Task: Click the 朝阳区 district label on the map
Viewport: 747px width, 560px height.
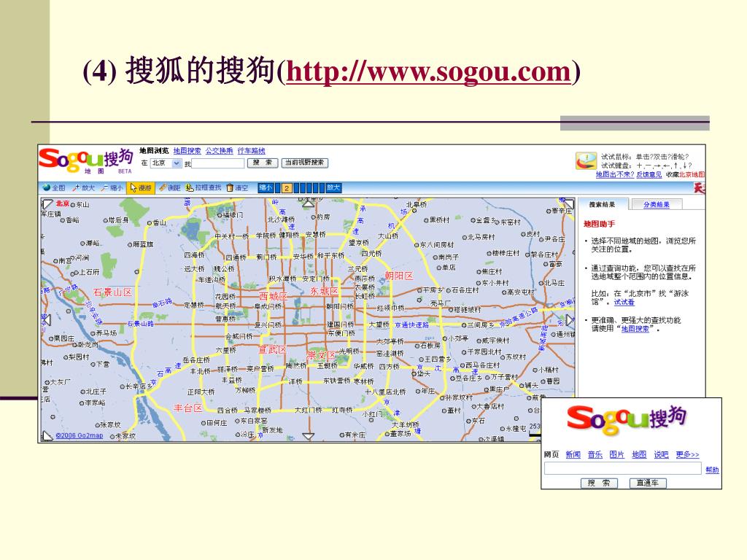Action: point(399,276)
